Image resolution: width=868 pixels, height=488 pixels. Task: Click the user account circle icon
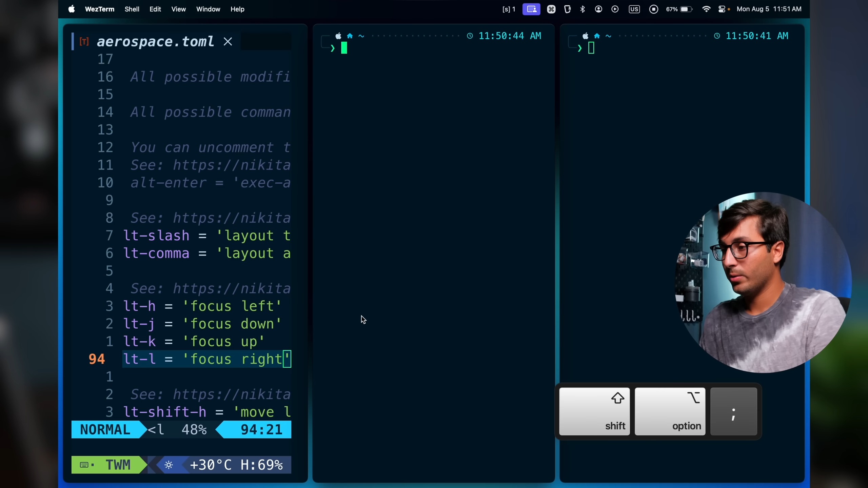pyautogui.click(x=598, y=9)
